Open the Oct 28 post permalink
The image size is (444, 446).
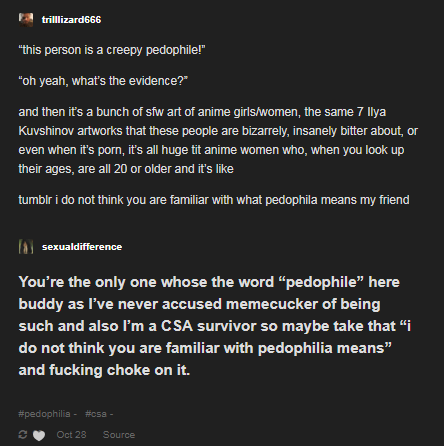click(71, 435)
